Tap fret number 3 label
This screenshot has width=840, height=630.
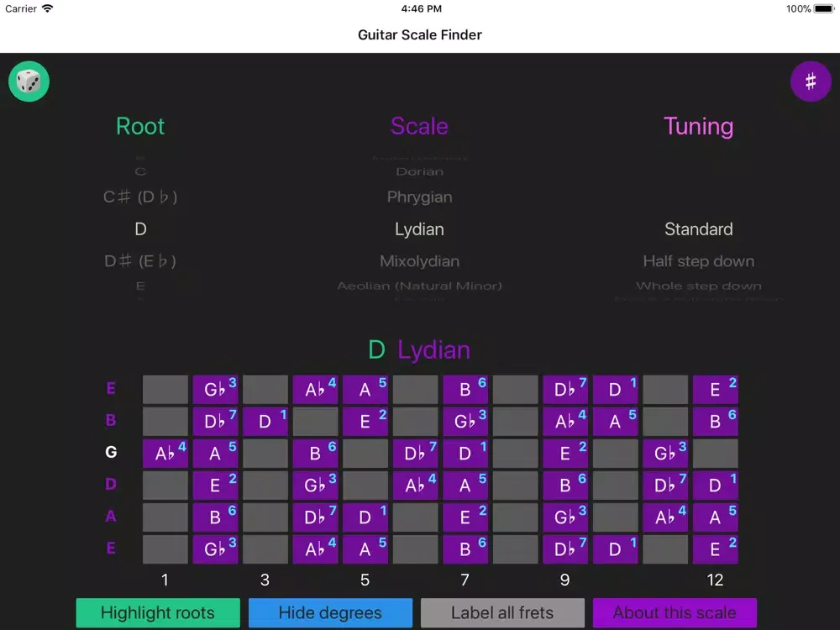point(265,580)
